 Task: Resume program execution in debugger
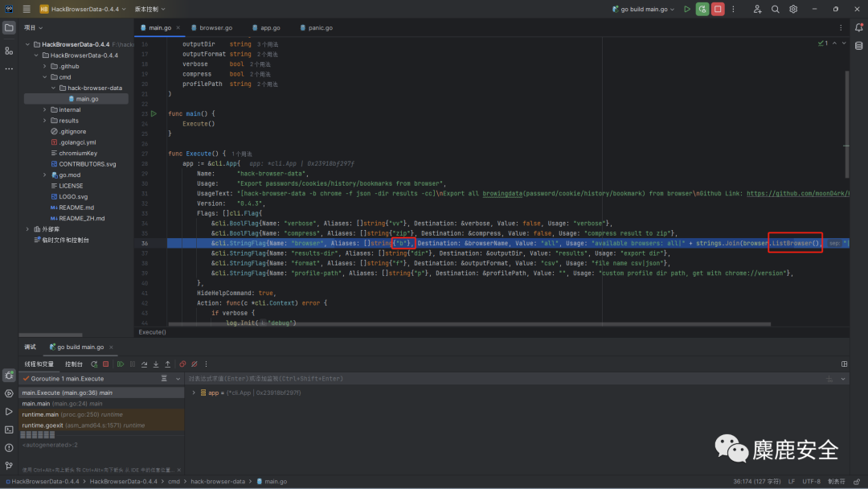pyautogui.click(x=120, y=364)
